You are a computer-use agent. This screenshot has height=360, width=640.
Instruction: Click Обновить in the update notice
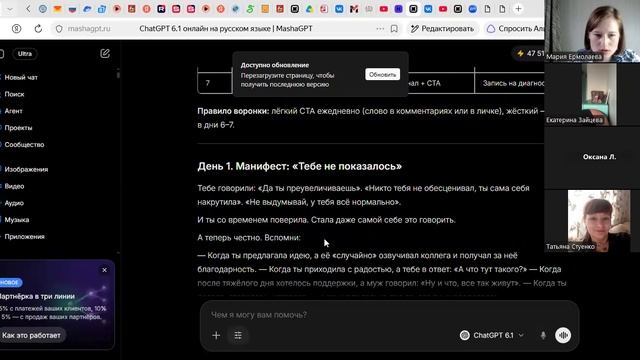point(382,74)
